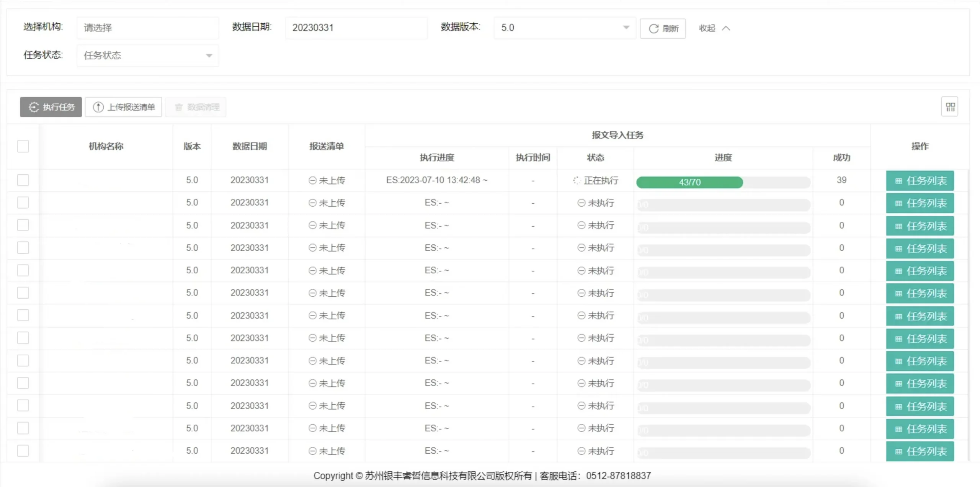Screen dimensions: 980x487
Task: Click the column settings grid icon
Action: 950,107
